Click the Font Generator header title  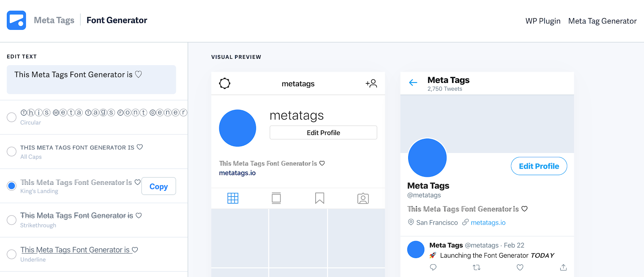(x=117, y=20)
